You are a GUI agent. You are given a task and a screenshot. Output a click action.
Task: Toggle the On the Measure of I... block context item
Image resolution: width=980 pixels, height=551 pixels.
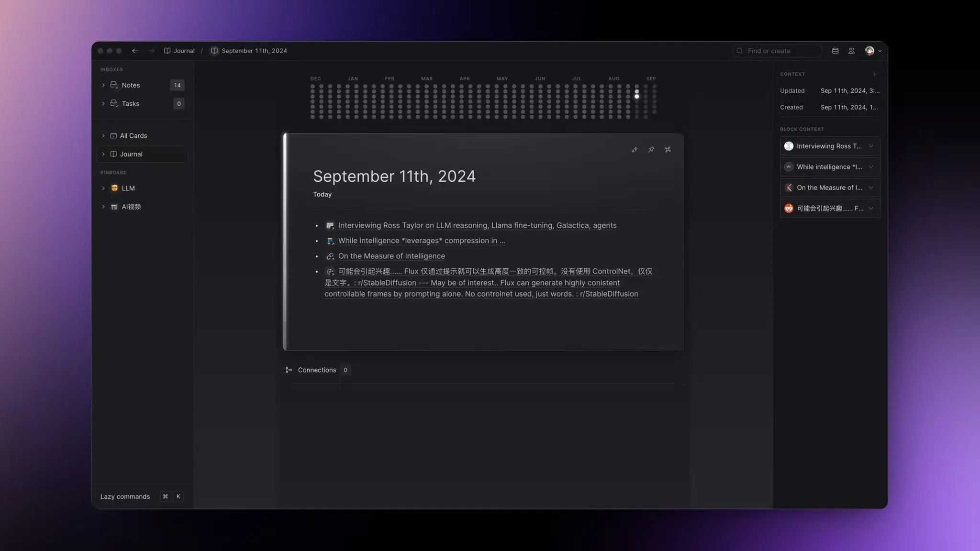(871, 187)
